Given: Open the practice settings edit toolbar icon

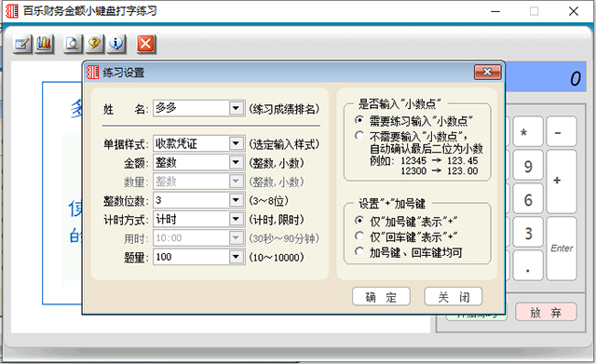Looking at the screenshot, I should pos(22,44).
